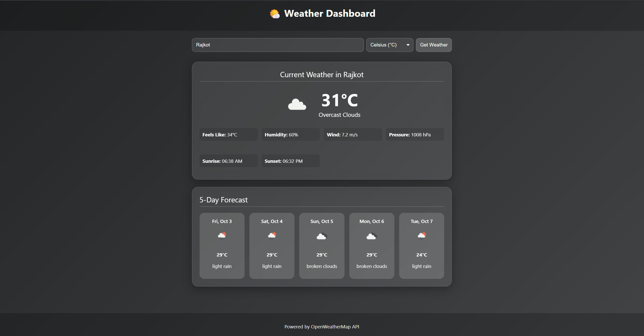The image size is (644, 336).
Task: Click the overcast cloud icon in current weather
Action: (297, 104)
